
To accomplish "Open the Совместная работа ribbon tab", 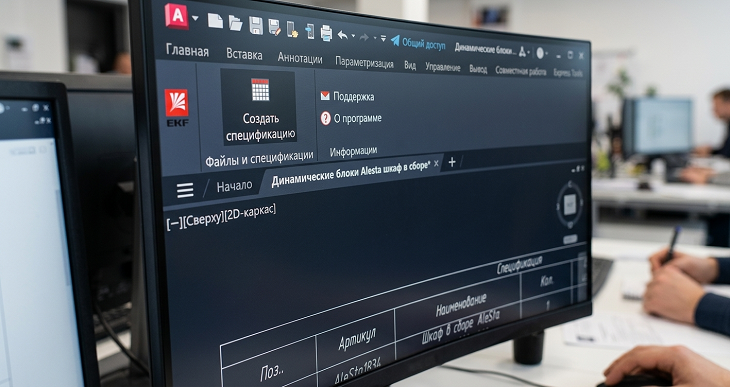I will 520,71.
